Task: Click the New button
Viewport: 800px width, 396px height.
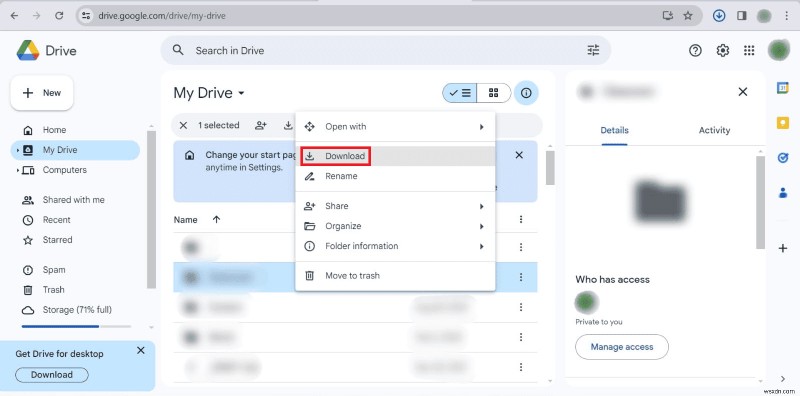Action: 42,93
